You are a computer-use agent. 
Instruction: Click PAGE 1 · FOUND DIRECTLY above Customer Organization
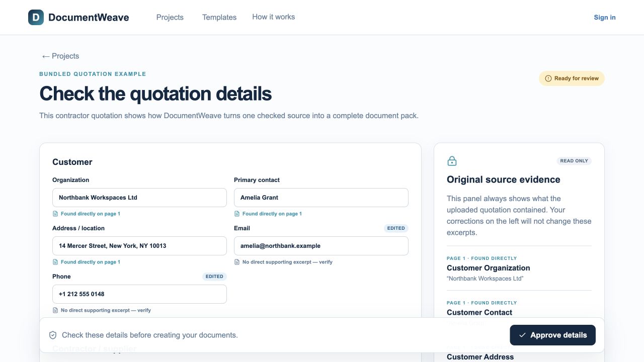click(x=481, y=258)
